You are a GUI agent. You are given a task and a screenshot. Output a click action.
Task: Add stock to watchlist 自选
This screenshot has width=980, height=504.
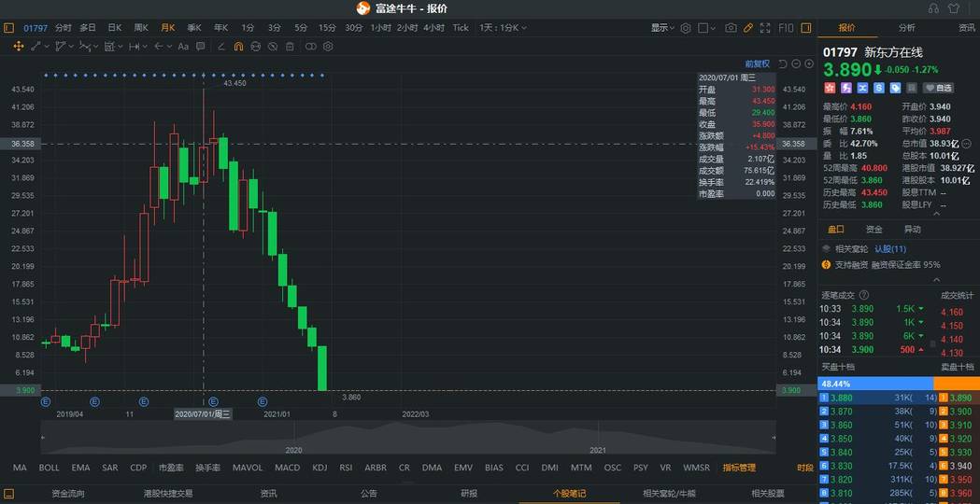[x=940, y=88]
